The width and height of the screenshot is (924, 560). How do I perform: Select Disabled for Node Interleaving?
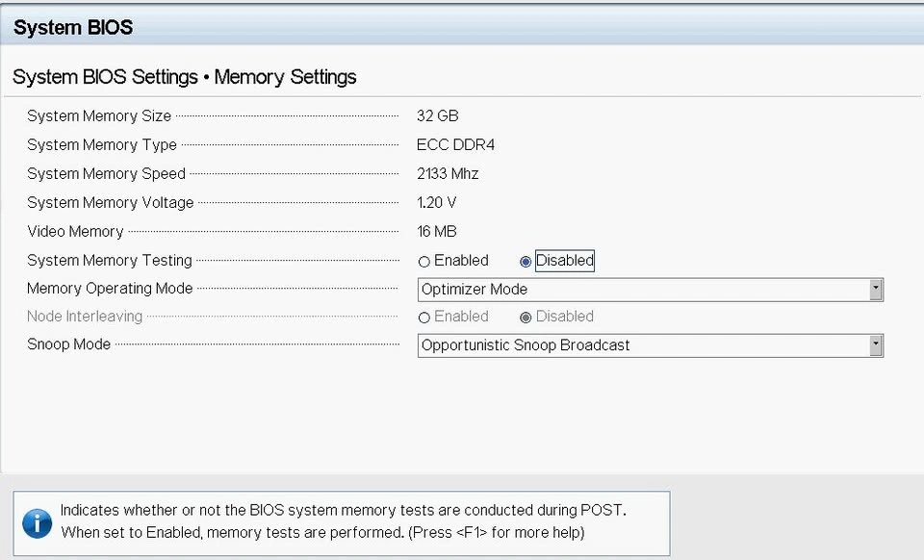(526, 317)
